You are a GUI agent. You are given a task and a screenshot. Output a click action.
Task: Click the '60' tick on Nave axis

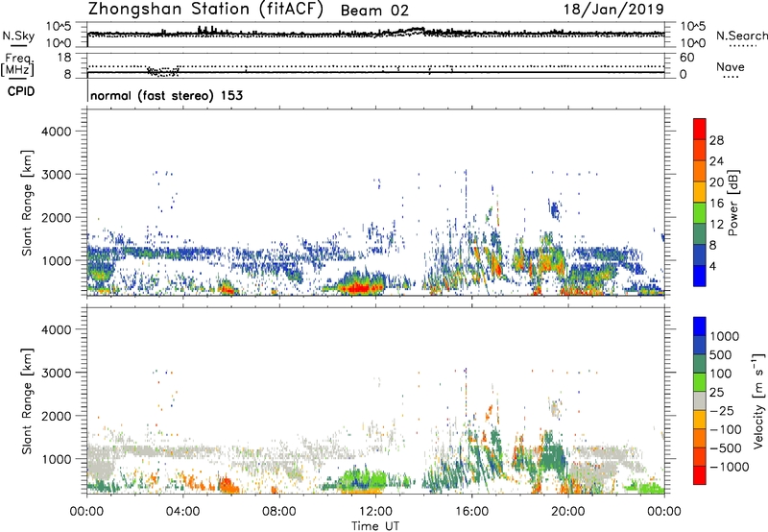point(686,58)
